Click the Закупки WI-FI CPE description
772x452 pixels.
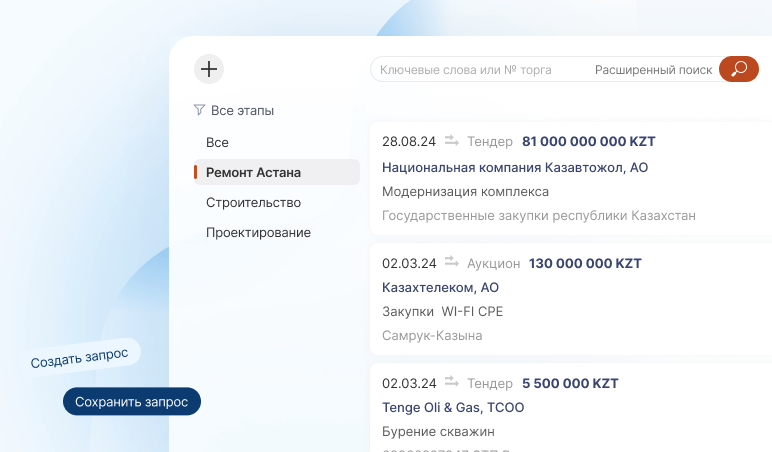click(x=442, y=311)
